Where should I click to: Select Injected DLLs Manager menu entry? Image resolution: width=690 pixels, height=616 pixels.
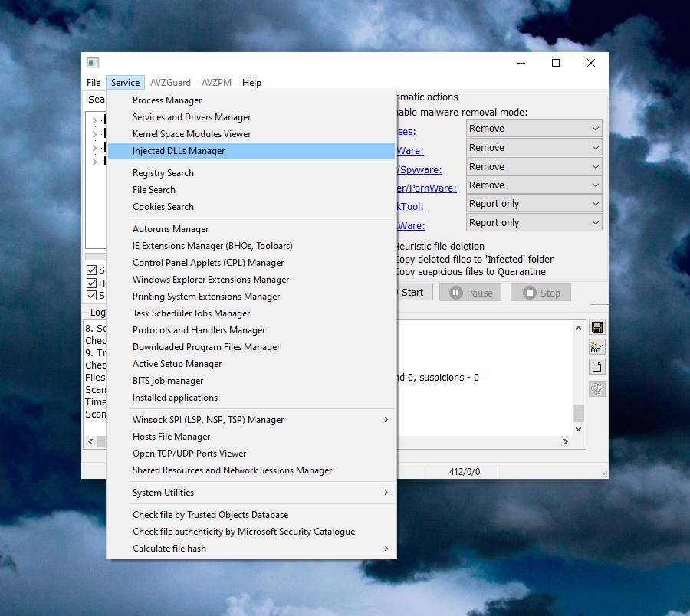click(251, 151)
